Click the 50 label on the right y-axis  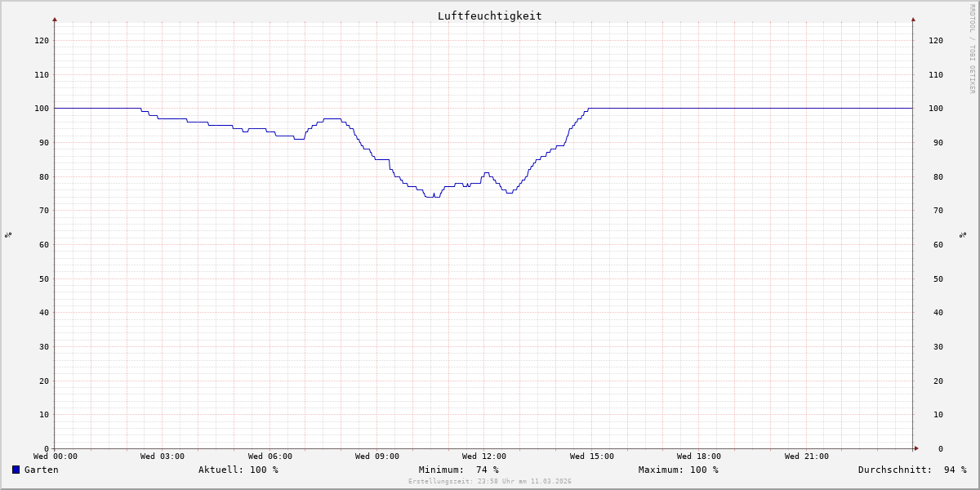935,278
